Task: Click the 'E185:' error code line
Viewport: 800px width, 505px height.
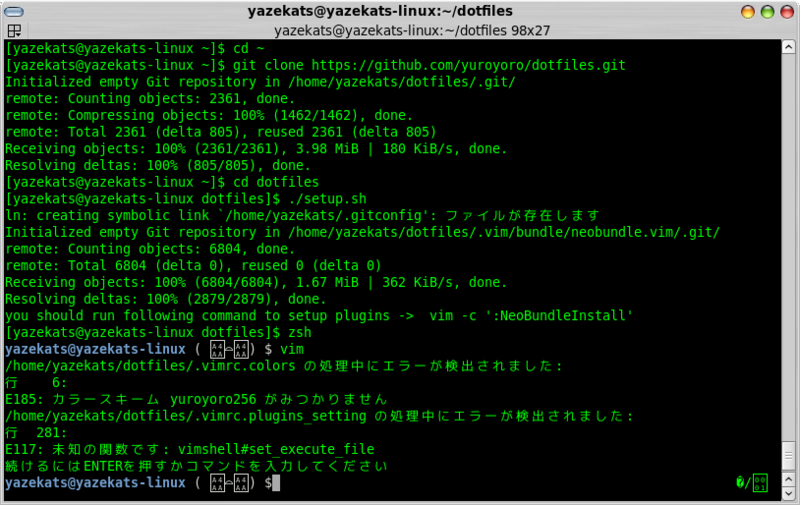Action: tap(196, 399)
